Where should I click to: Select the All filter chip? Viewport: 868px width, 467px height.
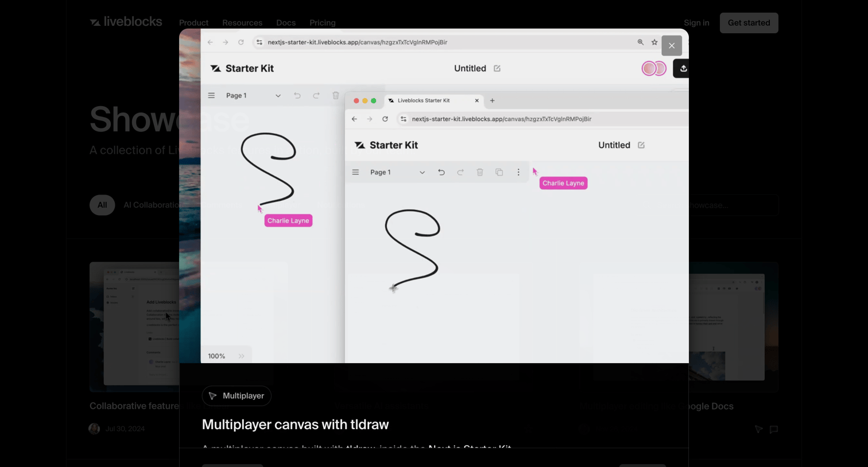click(102, 205)
